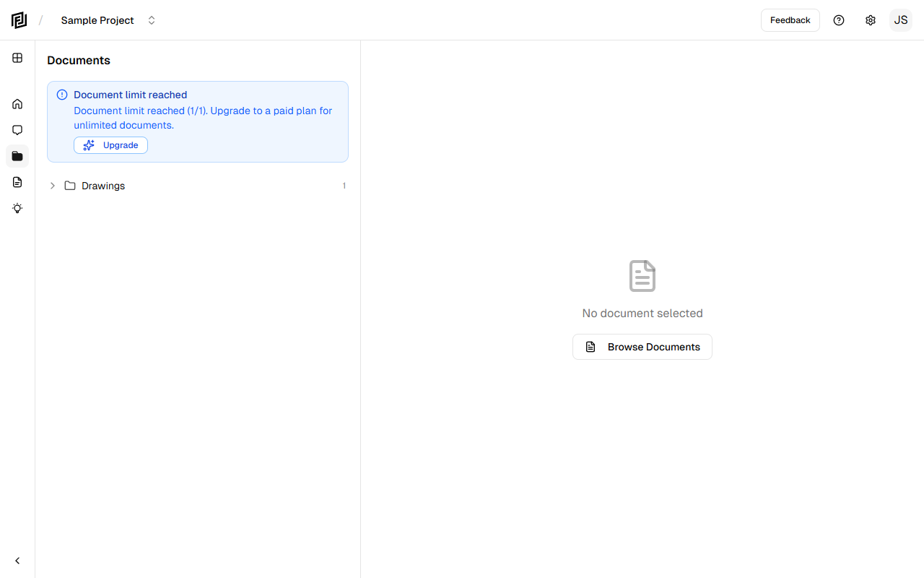Open the apps grid icon in the sidebar

pos(17,58)
